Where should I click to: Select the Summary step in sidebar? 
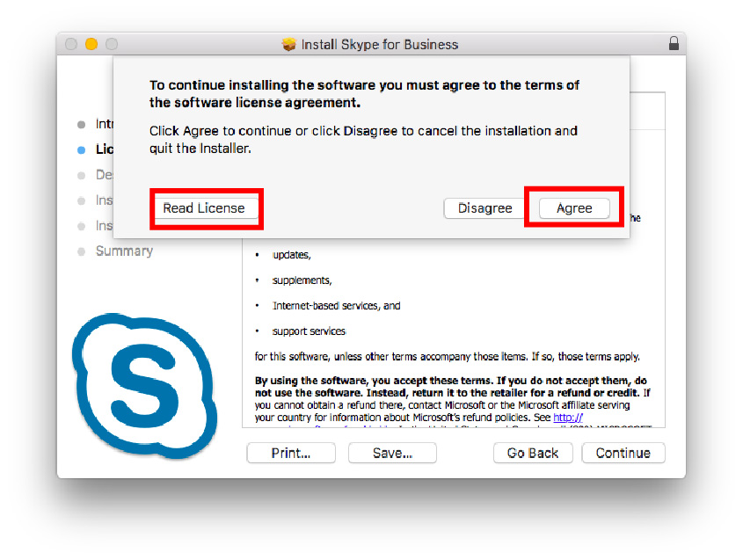click(x=124, y=251)
